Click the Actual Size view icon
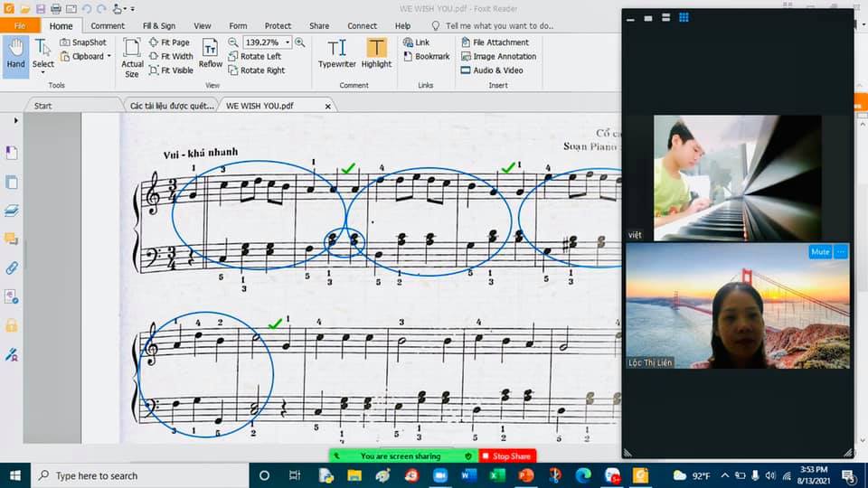868x488 pixels. click(x=132, y=57)
